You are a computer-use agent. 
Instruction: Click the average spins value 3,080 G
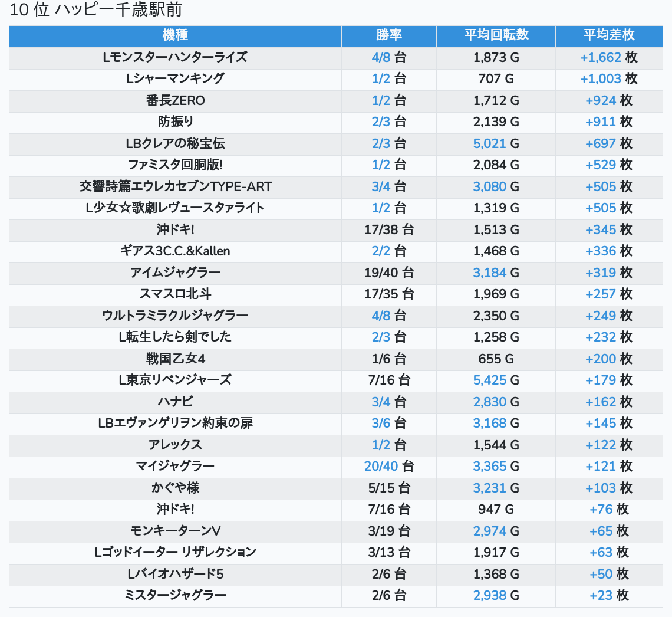[496, 186]
